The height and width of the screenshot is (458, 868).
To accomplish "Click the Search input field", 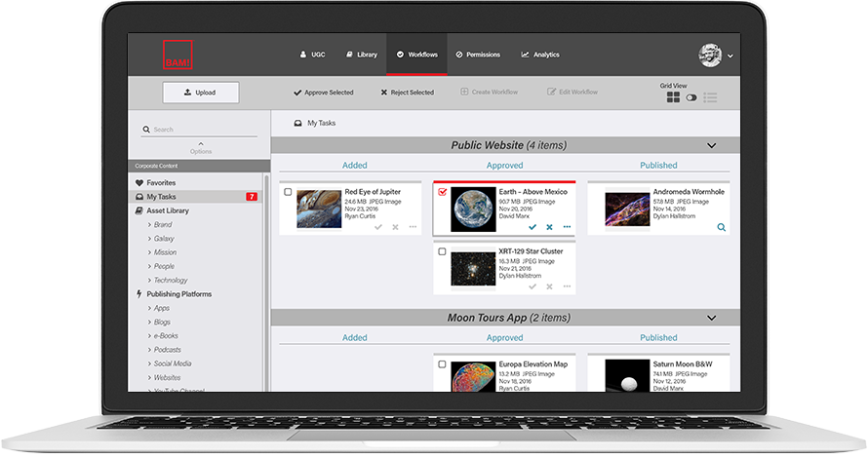I will 200,129.
